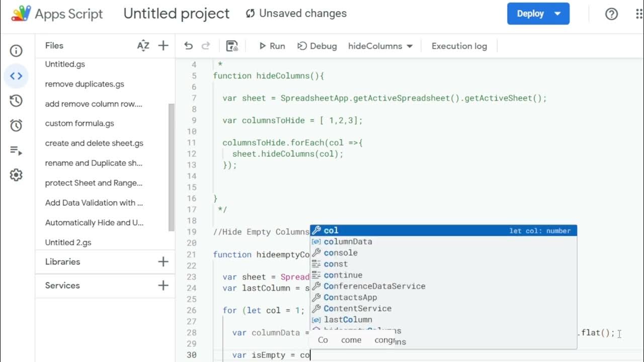Select the columnData autocomplete suggestion
Image resolution: width=644 pixels, height=362 pixels.
pos(348,242)
